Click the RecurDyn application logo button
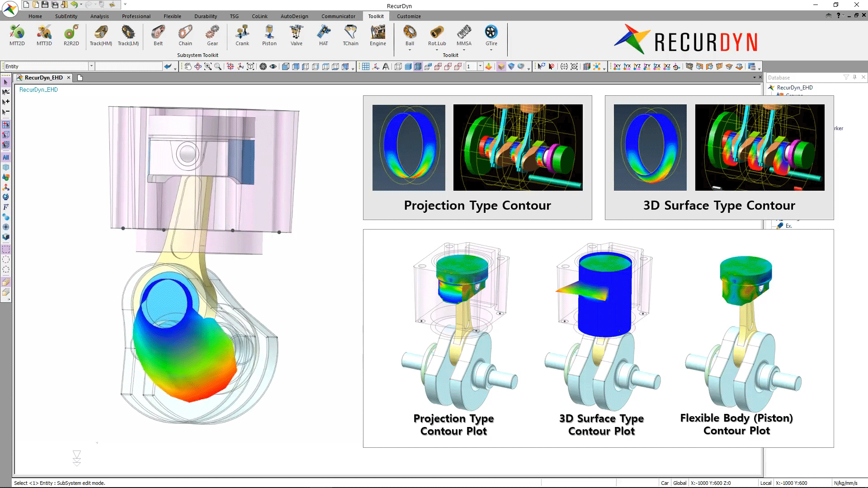868x488 pixels. (10, 9)
